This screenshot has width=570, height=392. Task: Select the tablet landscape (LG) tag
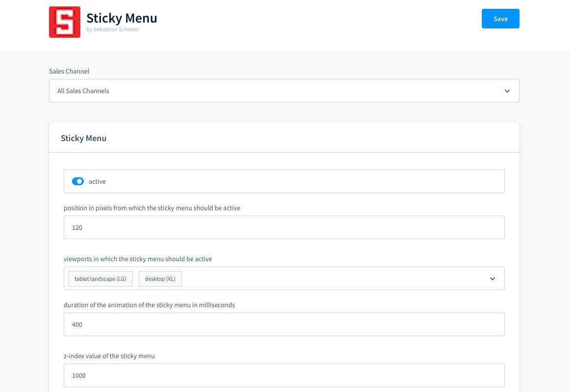coord(100,279)
